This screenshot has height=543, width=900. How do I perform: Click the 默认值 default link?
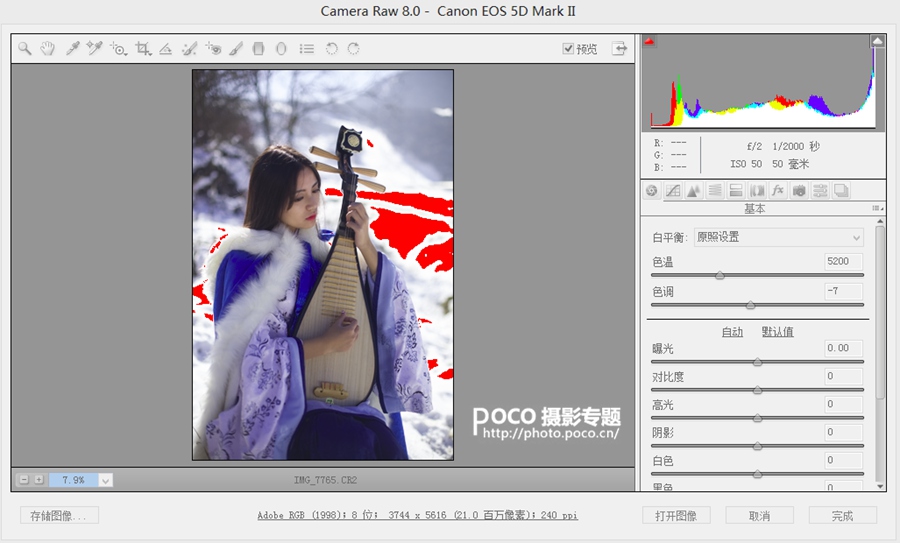[778, 332]
